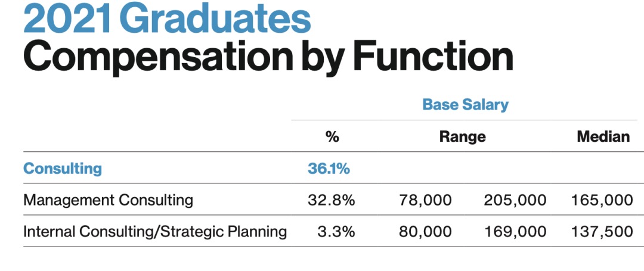Click the 169,000 range maximum value

(515, 232)
